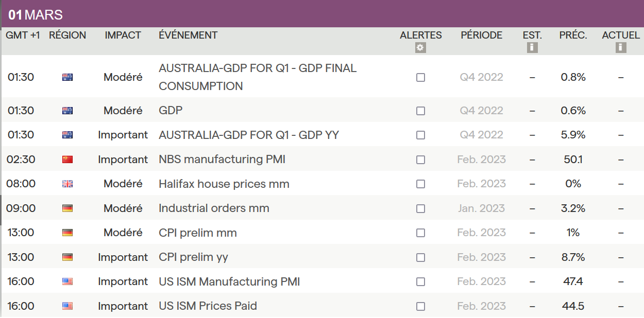Check alert box for US ISM Prices Paid

420,306
